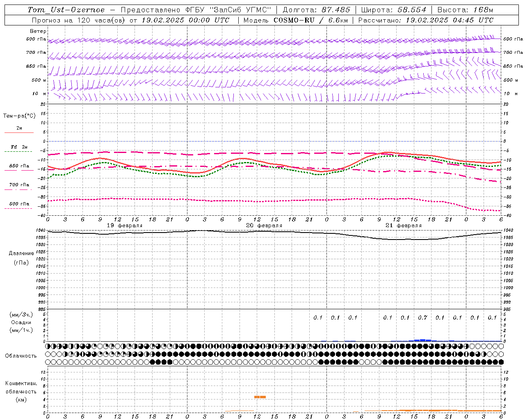Click the (мм/3ч.) units label

point(21,315)
